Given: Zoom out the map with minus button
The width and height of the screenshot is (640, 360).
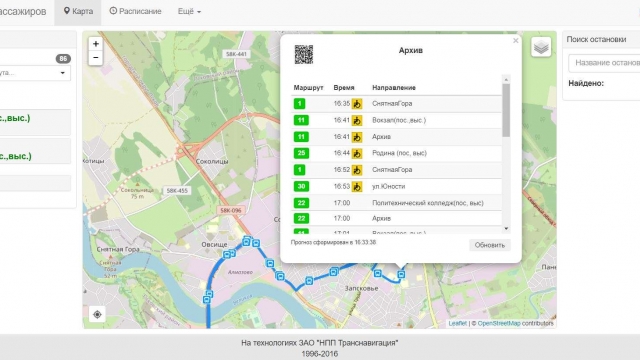Looking at the screenshot, I should click(x=96, y=58).
